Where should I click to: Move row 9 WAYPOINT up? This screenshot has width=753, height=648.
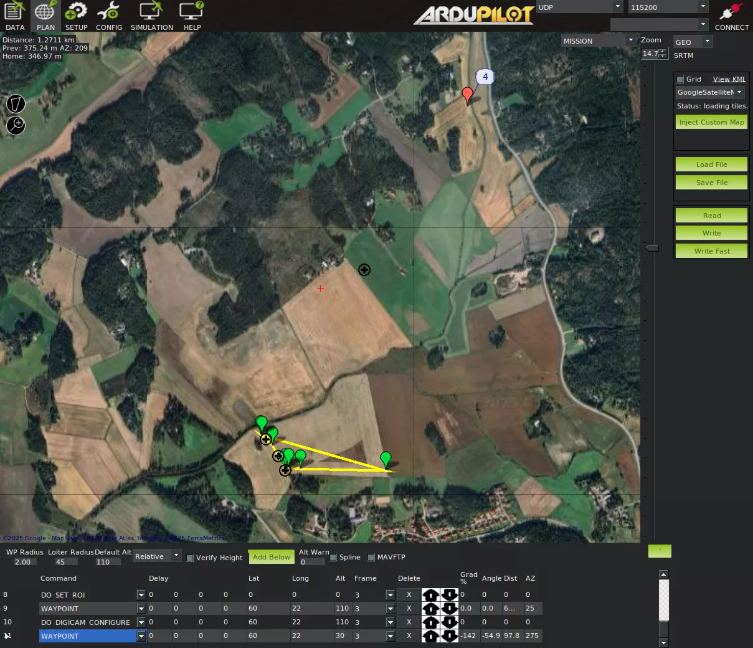[x=431, y=608]
